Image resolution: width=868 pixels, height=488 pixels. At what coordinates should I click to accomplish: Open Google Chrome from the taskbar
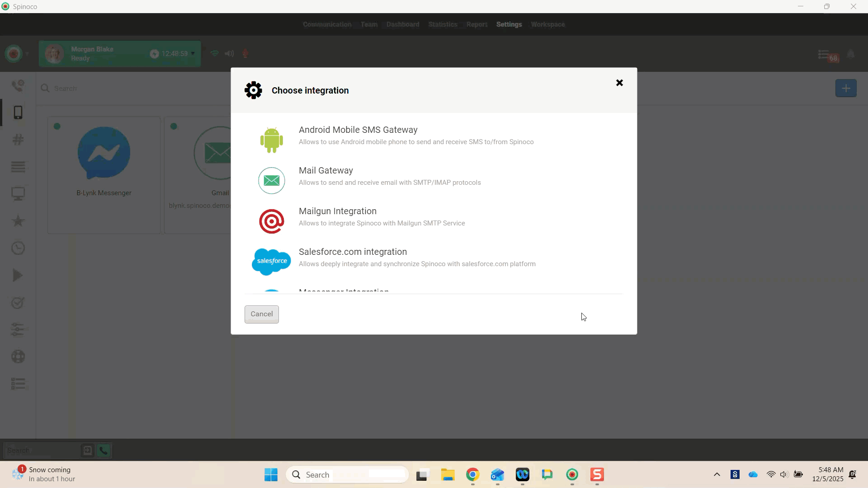[472, 475]
